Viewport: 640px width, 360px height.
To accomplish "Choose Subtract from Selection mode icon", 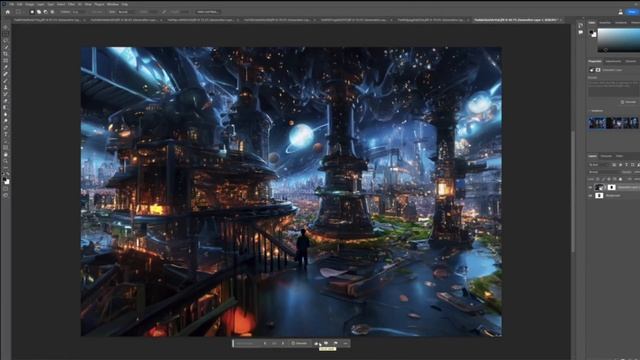I will (x=45, y=12).
